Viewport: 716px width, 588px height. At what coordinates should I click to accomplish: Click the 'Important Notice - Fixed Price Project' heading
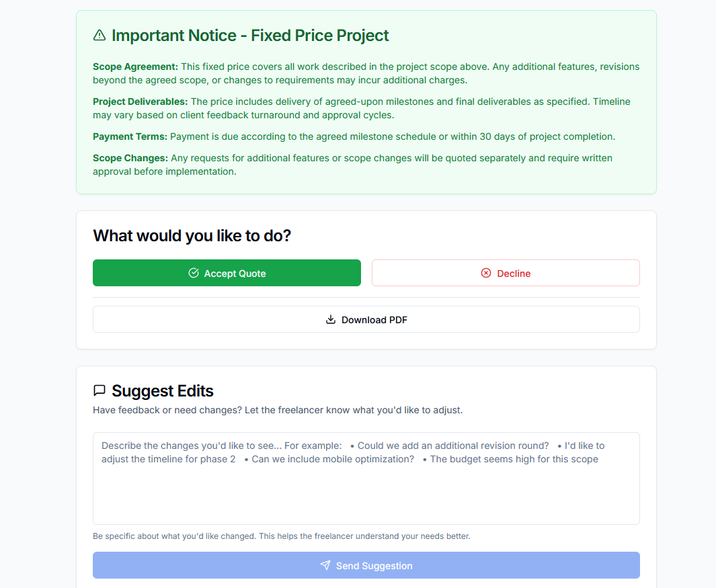(x=250, y=36)
